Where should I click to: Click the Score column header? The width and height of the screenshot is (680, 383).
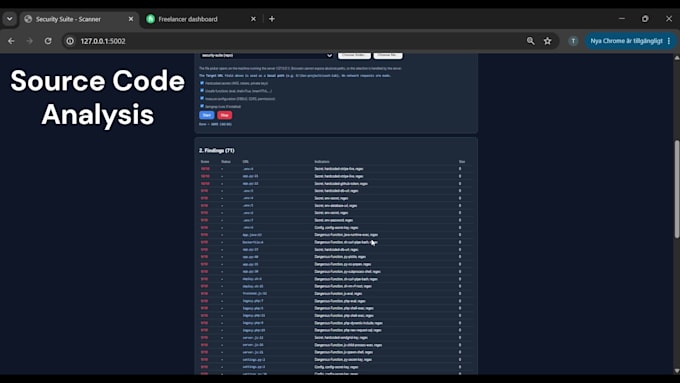click(205, 162)
